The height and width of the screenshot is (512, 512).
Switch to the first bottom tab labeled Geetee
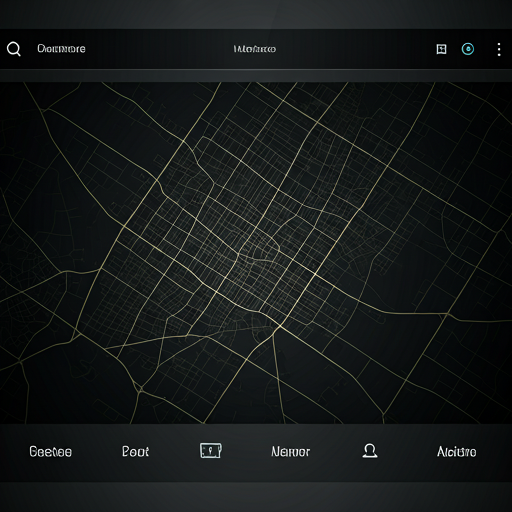(x=50, y=452)
